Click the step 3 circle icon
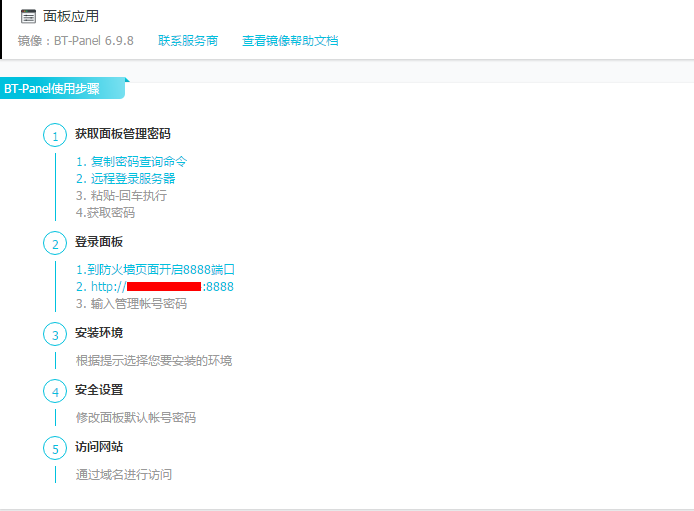The width and height of the screenshot is (694, 511). 55,335
